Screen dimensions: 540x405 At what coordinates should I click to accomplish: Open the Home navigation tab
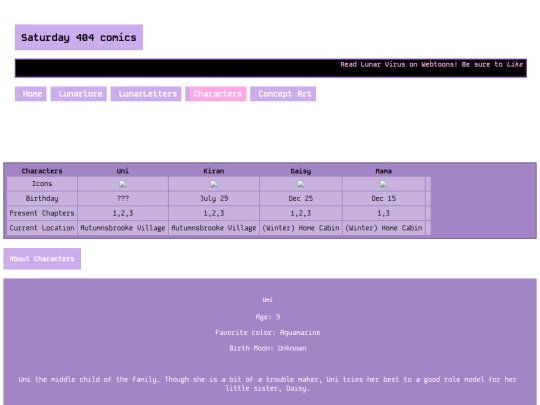[x=31, y=94]
